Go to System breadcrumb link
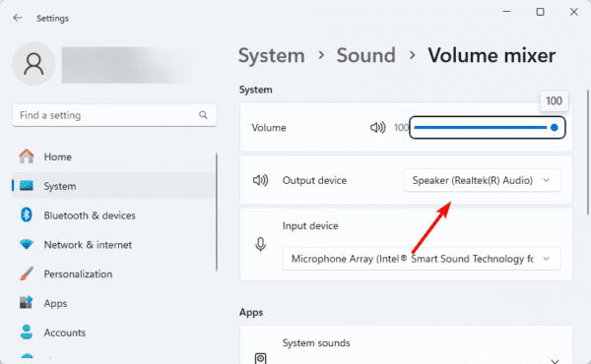The image size is (591, 364). [x=272, y=56]
